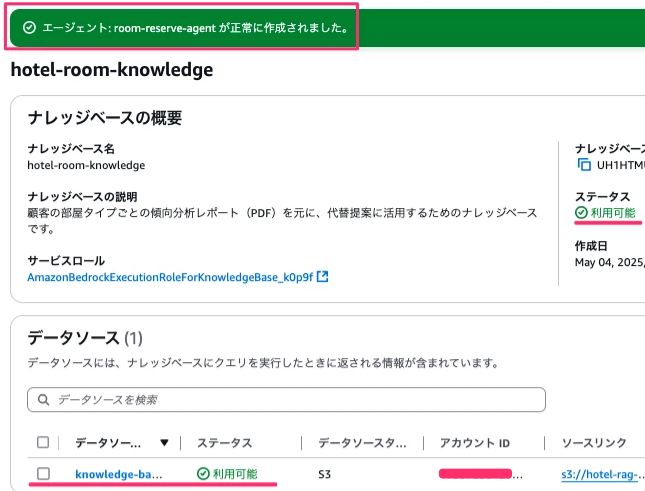
Task: Click the external link icon next to the service role
Action: coord(322,277)
